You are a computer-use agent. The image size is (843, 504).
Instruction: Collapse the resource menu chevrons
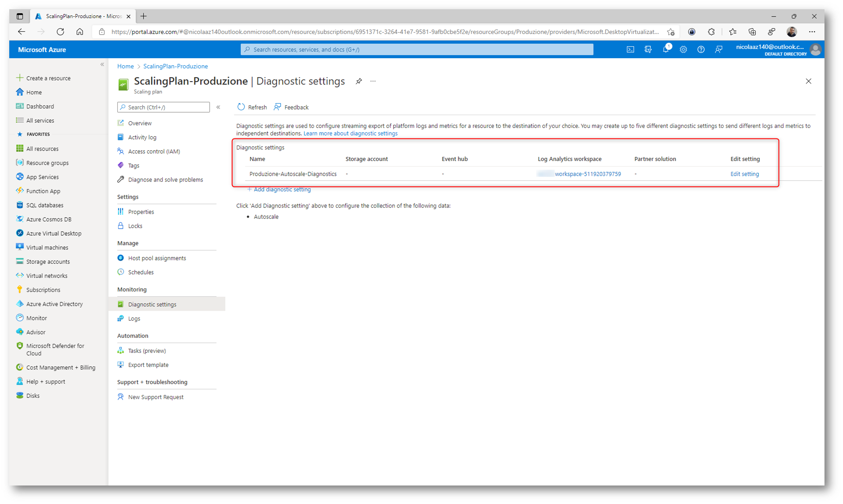(x=218, y=107)
